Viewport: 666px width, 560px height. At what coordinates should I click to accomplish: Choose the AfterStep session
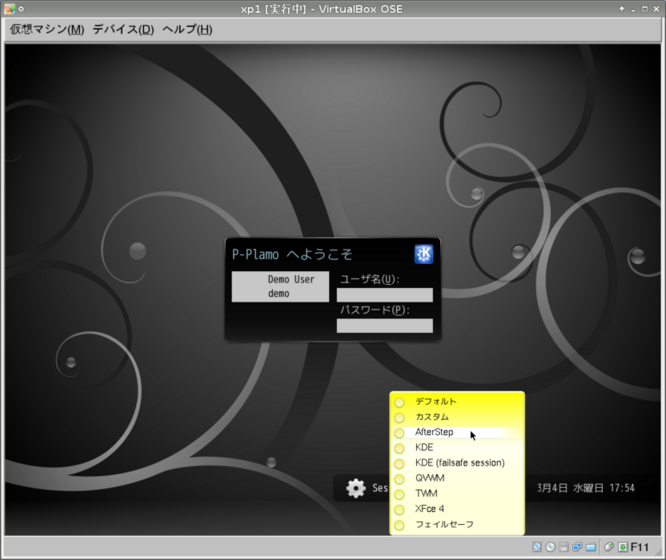[x=457, y=433]
